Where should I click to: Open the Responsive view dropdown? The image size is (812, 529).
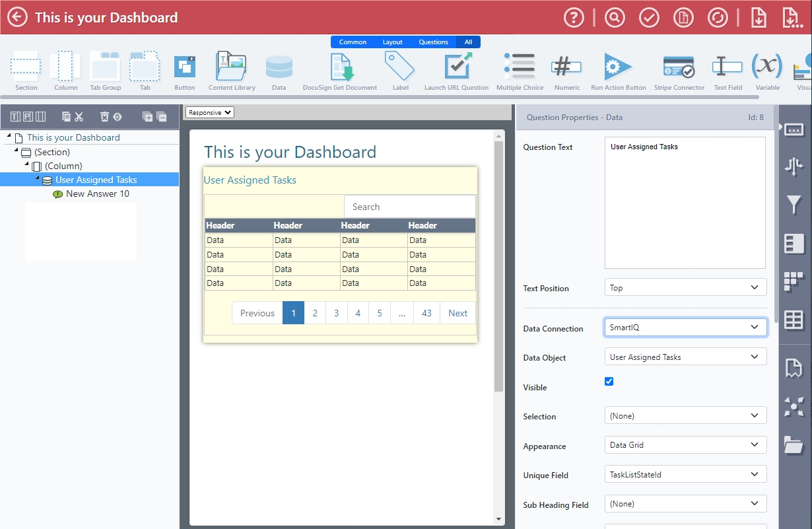(210, 112)
